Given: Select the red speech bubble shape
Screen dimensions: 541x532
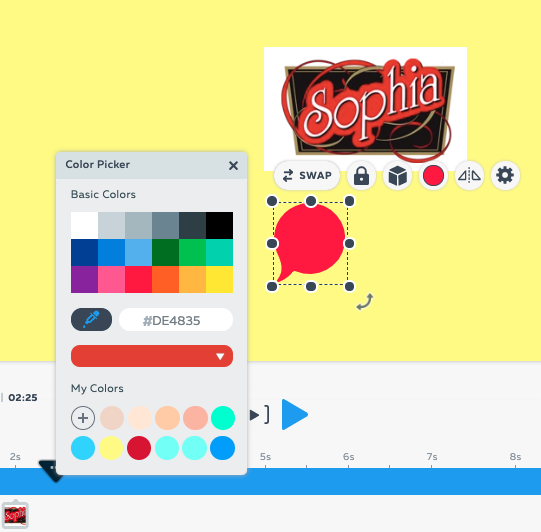Looking at the screenshot, I should pos(310,242).
